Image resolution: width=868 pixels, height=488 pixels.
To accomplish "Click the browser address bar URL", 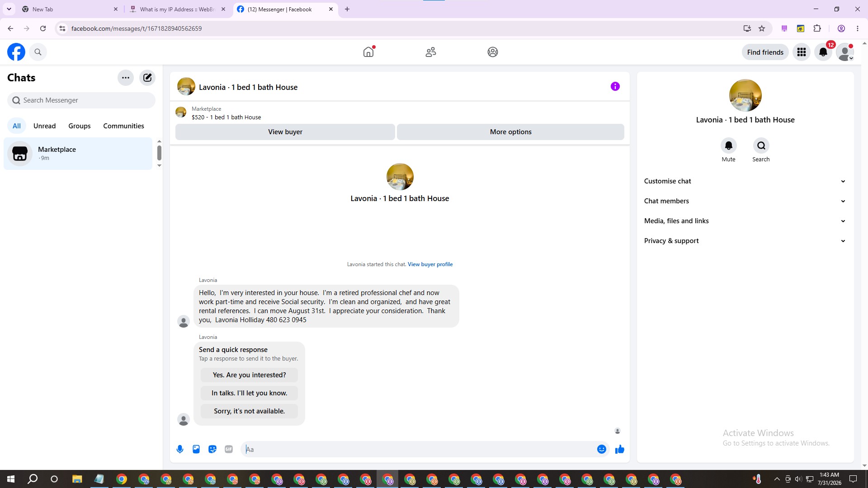I will click(x=137, y=28).
